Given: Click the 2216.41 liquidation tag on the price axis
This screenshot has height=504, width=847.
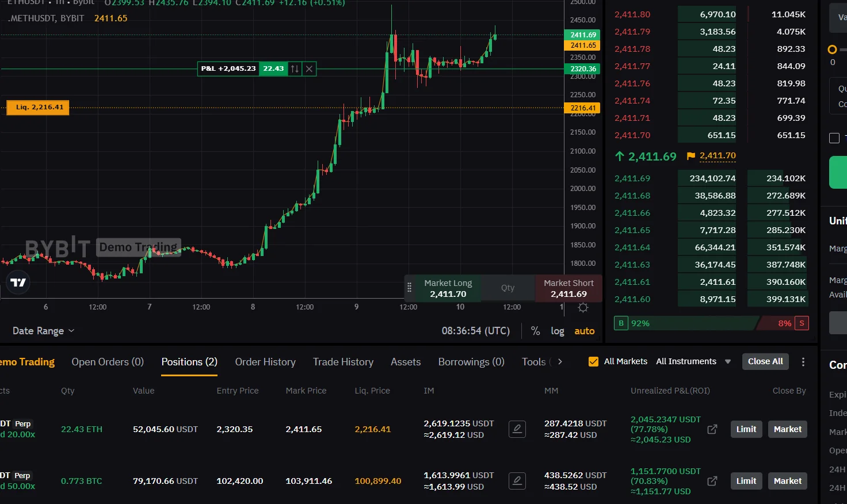Looking at the screenshot, I should tap(583, 108).
